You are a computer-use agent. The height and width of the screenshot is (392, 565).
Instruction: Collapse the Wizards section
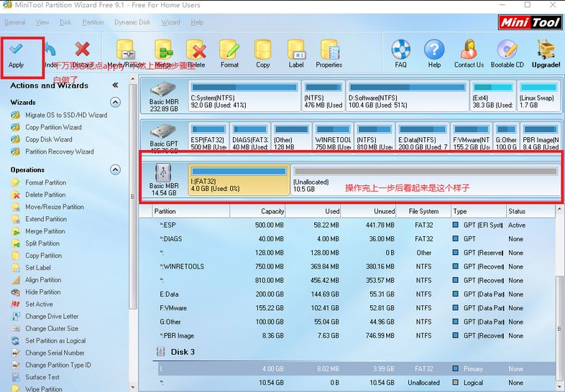(x=115, y=103)
